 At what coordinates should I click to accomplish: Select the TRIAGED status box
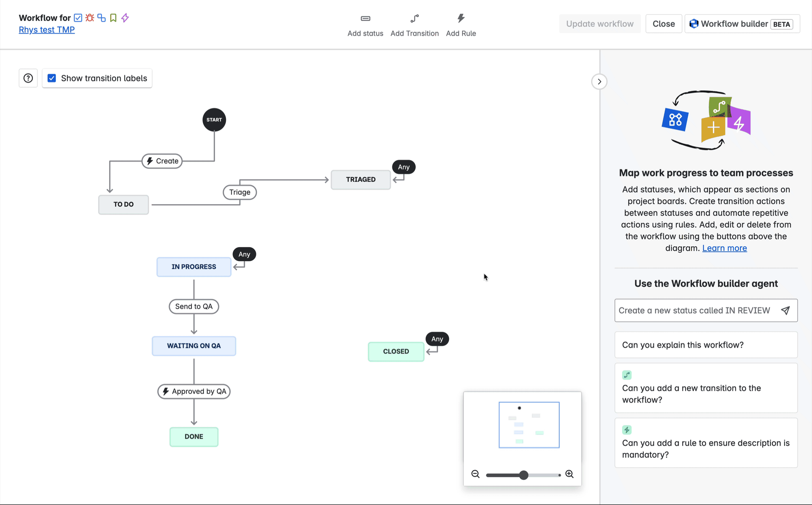[x=360, y=180]
